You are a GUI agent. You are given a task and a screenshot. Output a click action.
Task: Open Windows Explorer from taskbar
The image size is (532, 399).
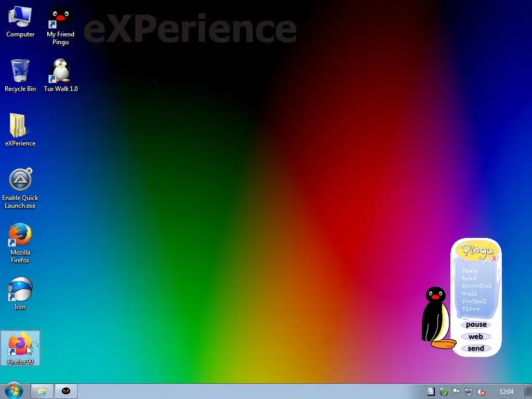[x=42, y=392]
